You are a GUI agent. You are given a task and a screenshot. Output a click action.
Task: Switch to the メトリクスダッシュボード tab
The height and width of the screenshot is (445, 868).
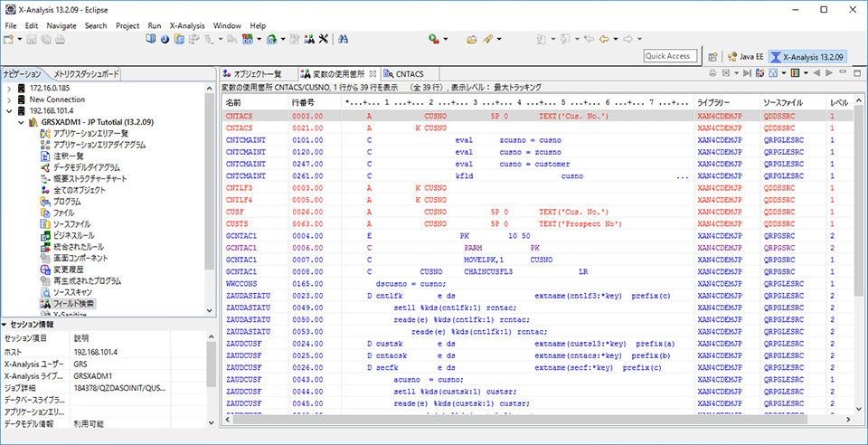point(87,73)
